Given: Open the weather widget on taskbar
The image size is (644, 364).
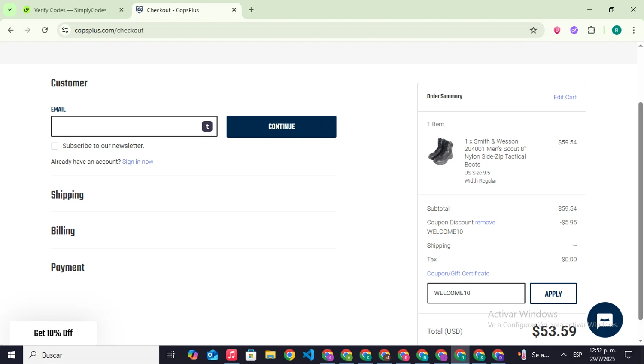Looking at the screenshot, I should pyautogui.click(x=534, y=355).
